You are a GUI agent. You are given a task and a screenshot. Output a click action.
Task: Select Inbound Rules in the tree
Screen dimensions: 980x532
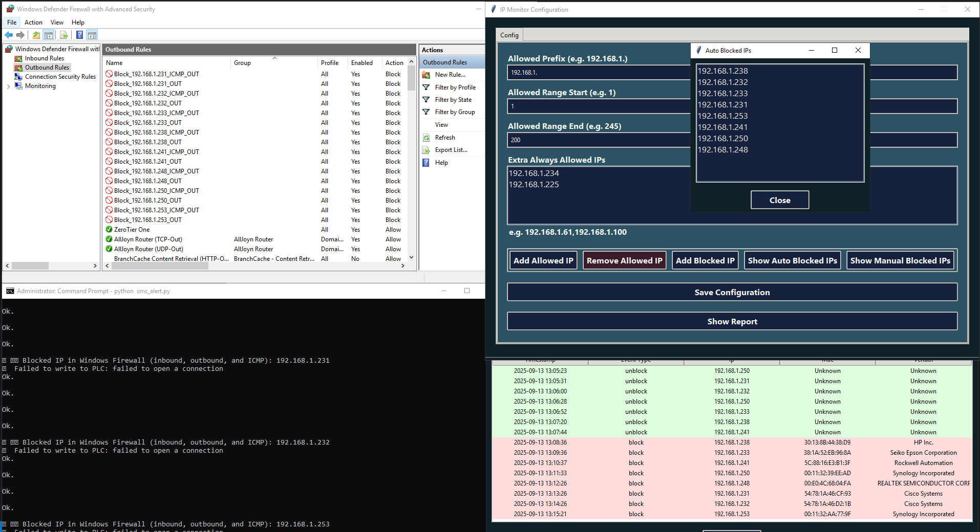tap(44, 58)
